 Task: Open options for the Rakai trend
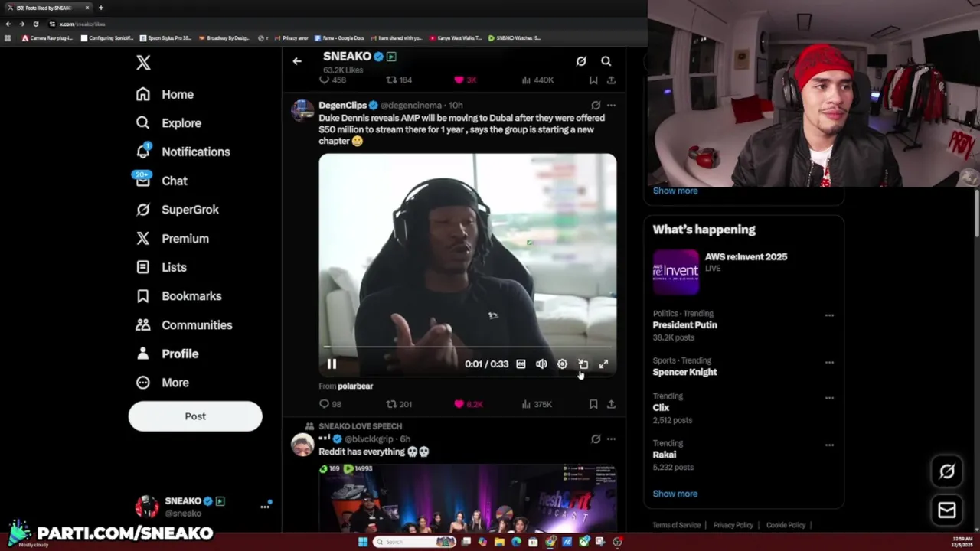829,445
